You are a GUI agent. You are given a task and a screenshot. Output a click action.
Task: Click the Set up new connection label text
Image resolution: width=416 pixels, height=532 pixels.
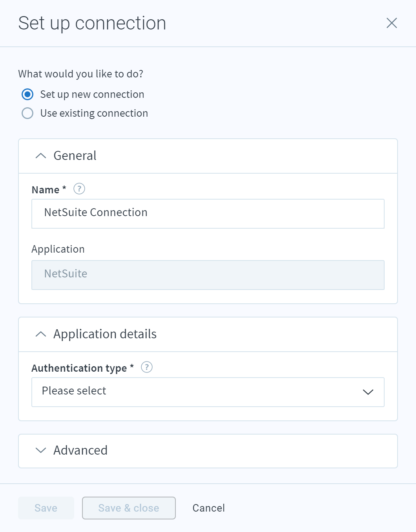click(x=92, y=94)
